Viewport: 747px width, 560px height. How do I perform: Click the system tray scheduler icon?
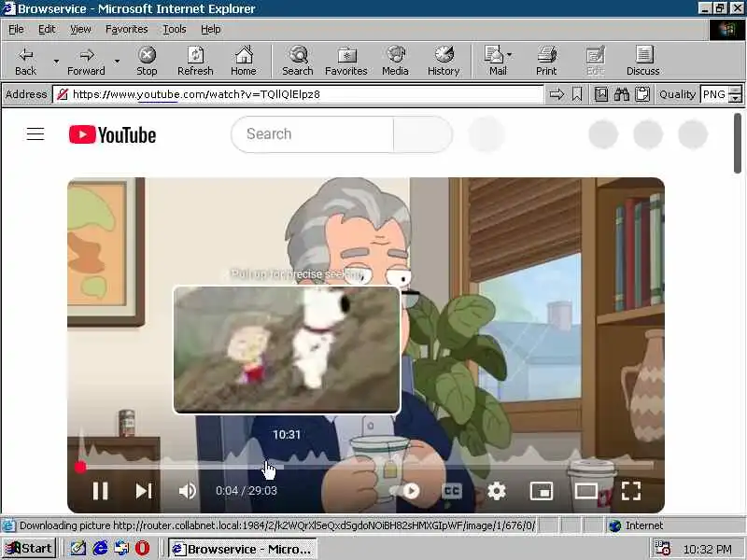[x=662, y=549]
